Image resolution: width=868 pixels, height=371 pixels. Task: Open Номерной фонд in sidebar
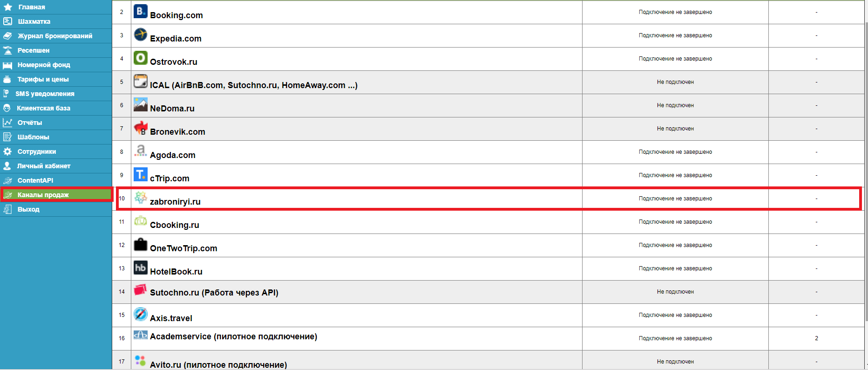[44, 65]
